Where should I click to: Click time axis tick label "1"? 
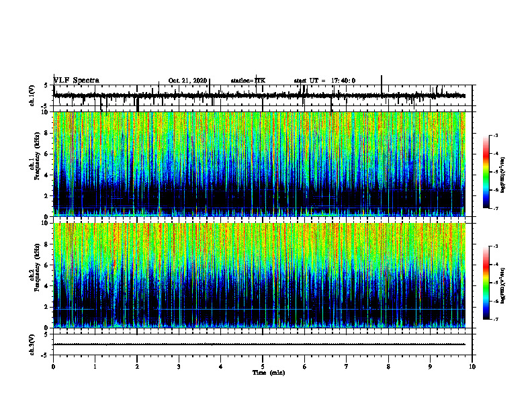[x=95, y=367]
